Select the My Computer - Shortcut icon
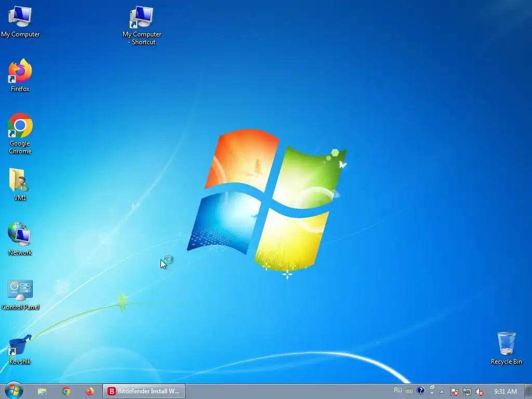The width and height of the screenshot is (532, 399). tap(142, 25)
